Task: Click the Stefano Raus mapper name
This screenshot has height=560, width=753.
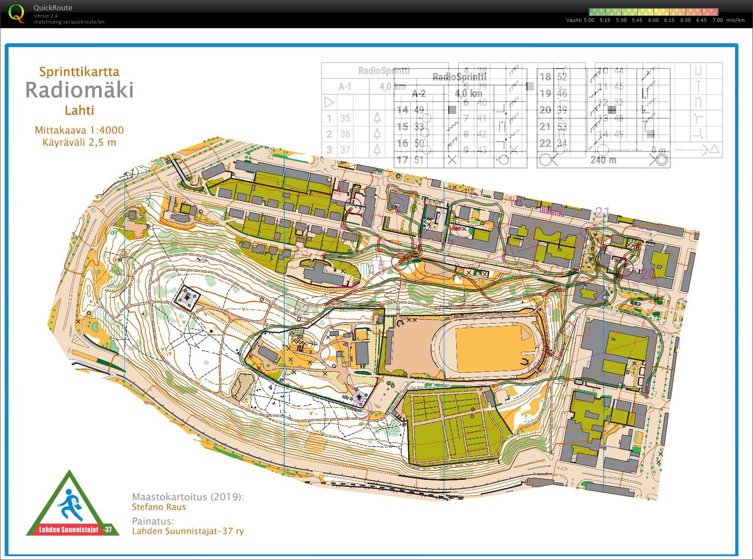Action: pos(159,507)
